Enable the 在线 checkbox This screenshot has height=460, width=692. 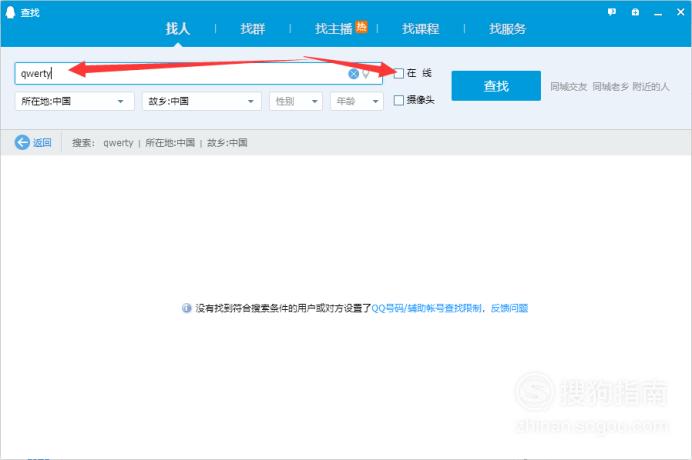tap(399, 73)
